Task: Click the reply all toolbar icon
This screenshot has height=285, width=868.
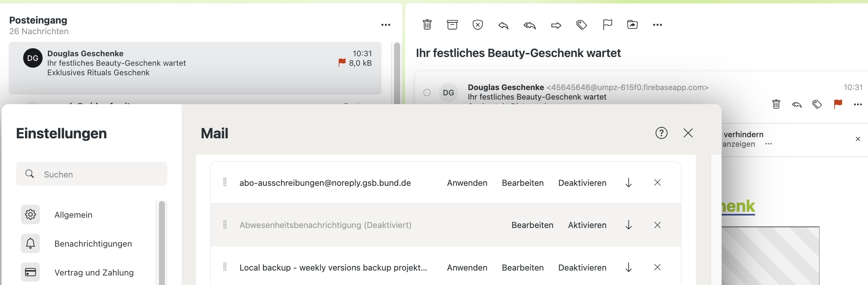Action: click(x=529, y=25)
